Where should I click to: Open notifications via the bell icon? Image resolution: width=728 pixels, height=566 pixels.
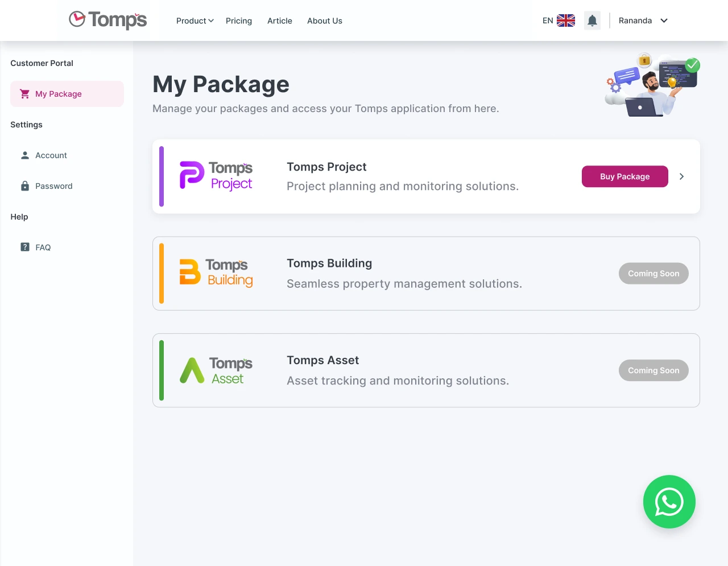point(592,20)
